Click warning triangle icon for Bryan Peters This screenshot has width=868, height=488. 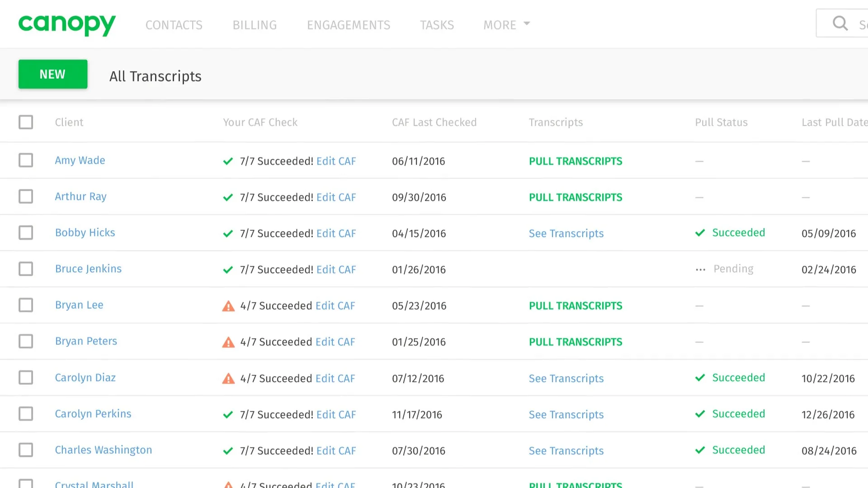coord(228,343)
